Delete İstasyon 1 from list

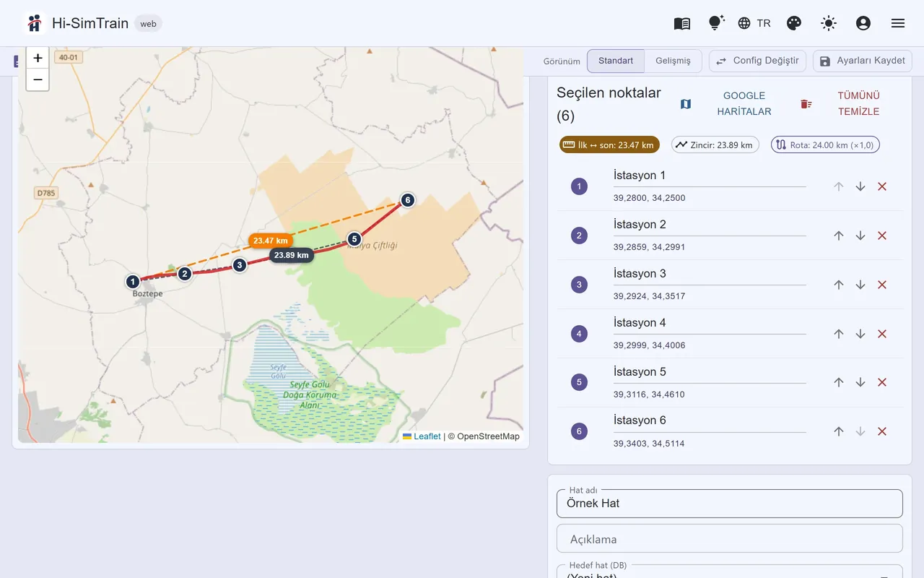[x=882, y=186]
